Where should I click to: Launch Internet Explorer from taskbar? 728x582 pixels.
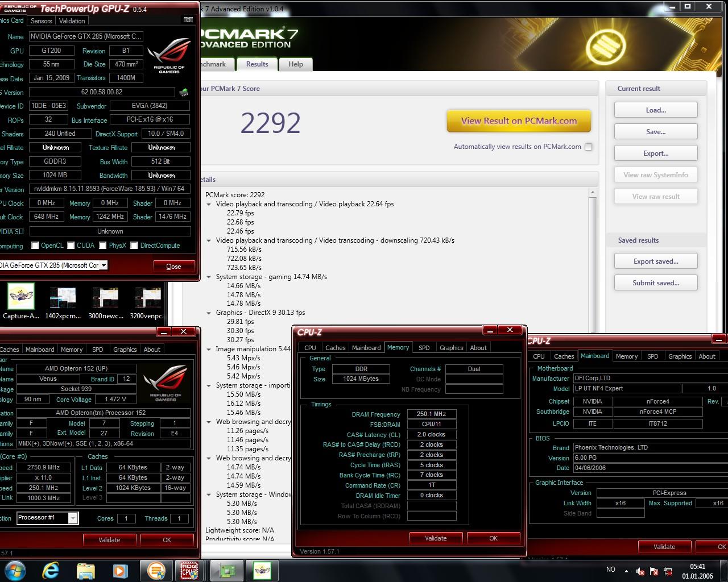tap(51, 570)
